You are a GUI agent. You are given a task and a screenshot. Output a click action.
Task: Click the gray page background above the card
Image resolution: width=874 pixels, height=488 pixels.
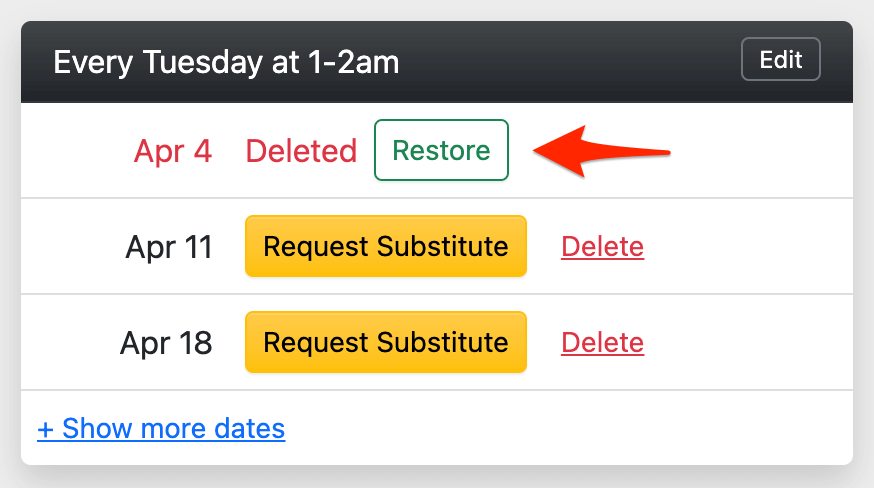pos(437,9)
